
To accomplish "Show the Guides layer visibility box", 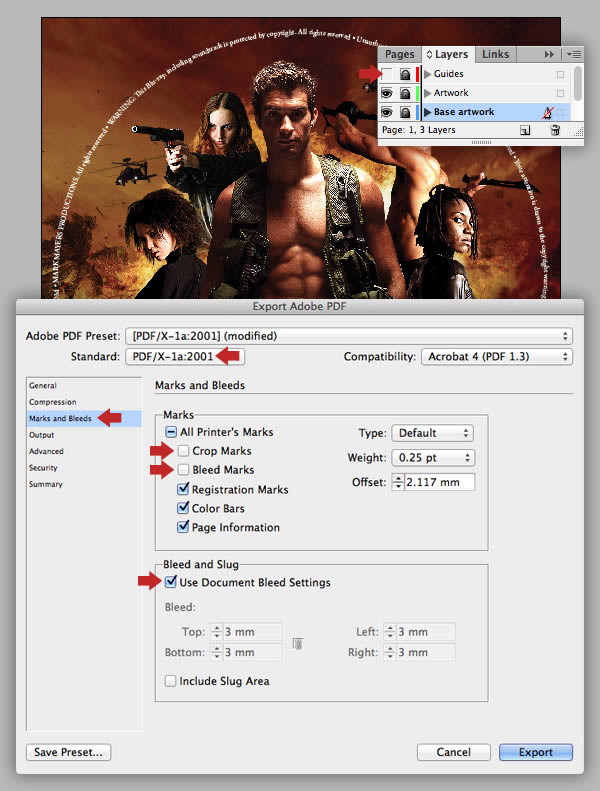I will [387, 74].
